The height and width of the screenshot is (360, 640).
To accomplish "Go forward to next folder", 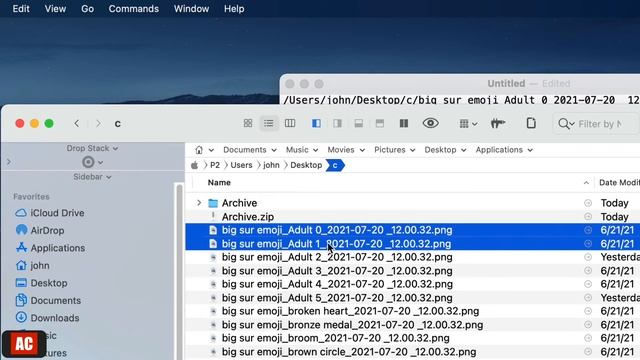I will pyautogui.click(x=98, y=123).
